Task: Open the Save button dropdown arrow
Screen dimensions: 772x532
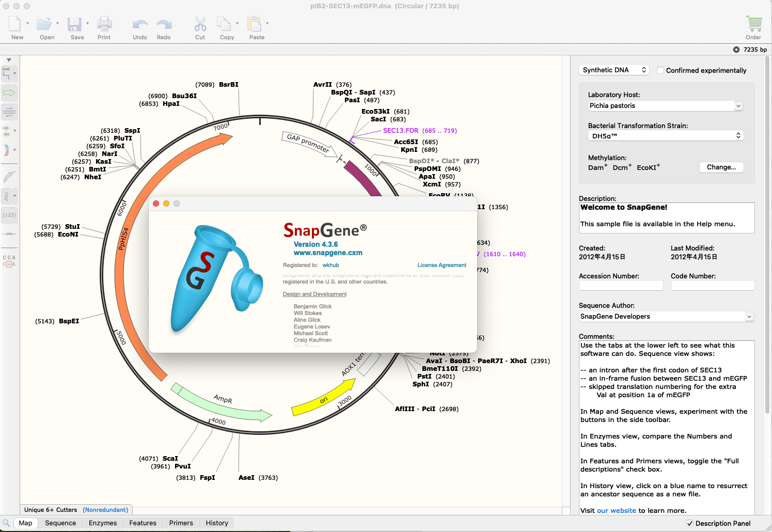Action: coord(87,23)
